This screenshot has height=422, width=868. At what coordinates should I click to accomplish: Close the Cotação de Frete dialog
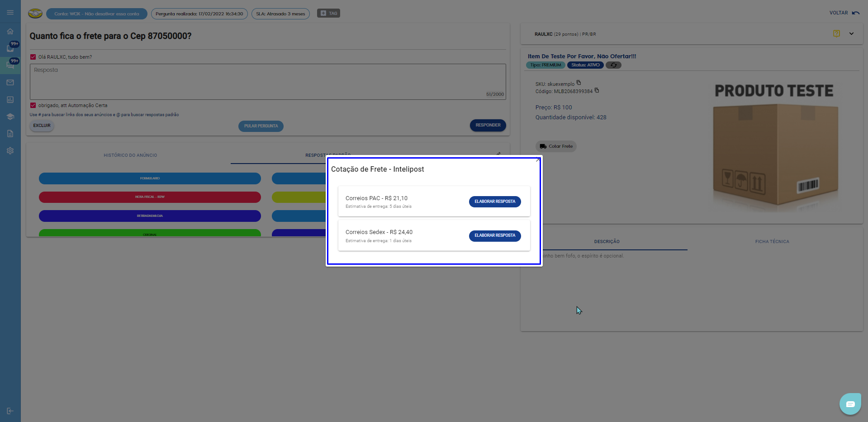538,159
